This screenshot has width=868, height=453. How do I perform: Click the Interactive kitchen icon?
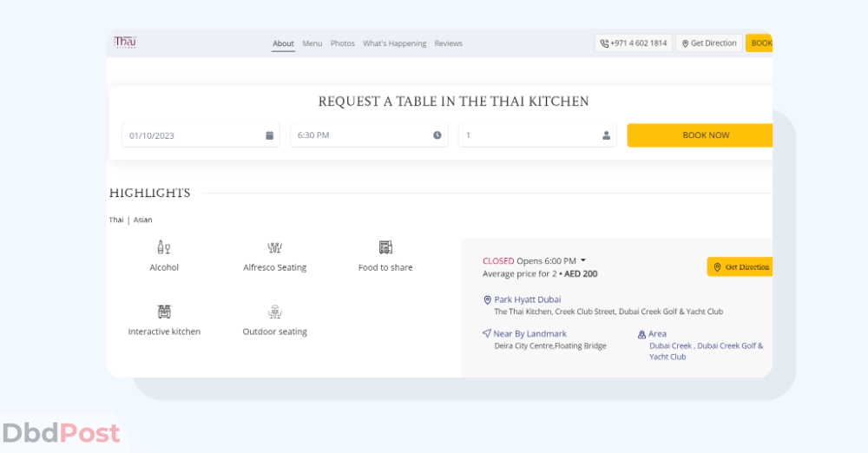[x=164, y=312]
